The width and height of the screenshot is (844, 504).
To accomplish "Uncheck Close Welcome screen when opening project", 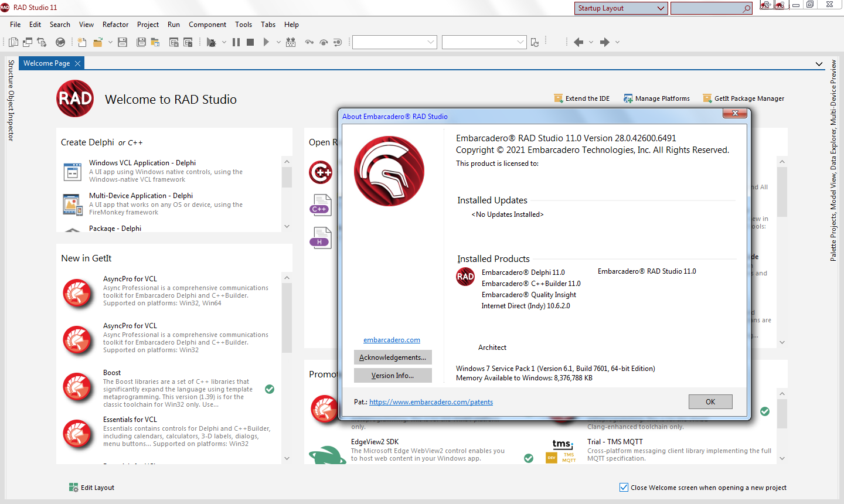I will pos(624,488).
